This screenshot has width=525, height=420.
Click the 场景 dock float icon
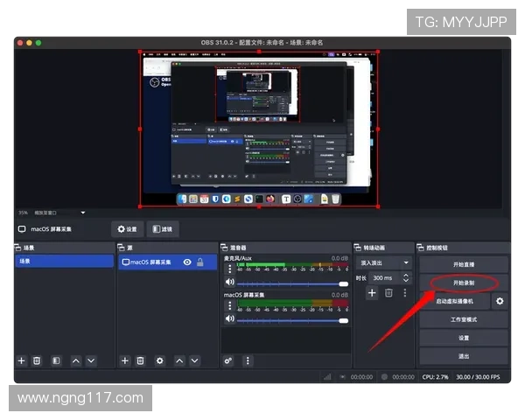(17, 248)
